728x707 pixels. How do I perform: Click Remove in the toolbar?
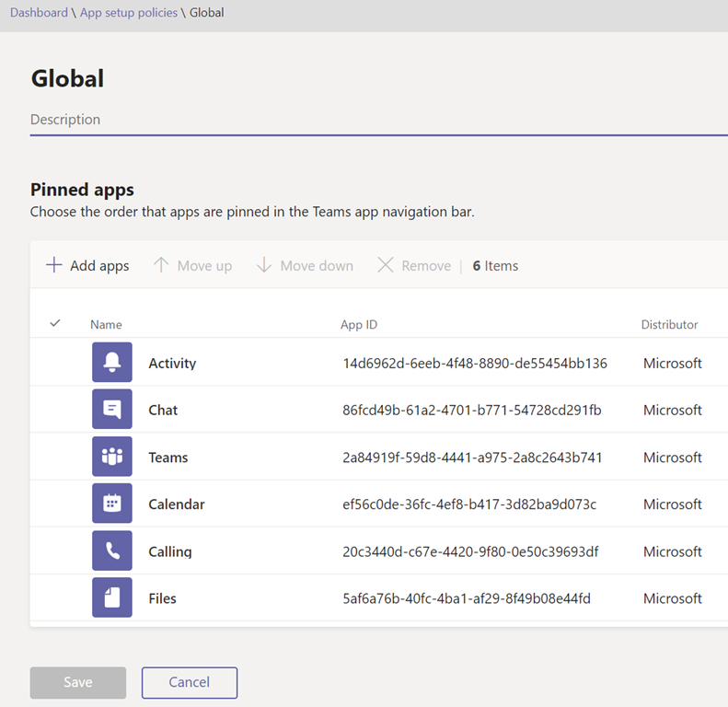pyautogui.click(x=414, y=266)
